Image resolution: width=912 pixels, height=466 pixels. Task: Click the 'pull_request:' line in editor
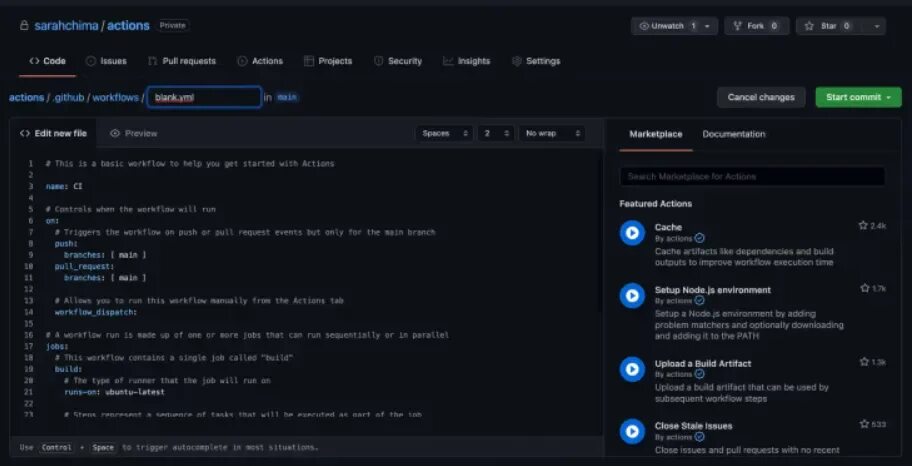pos(84,266)
